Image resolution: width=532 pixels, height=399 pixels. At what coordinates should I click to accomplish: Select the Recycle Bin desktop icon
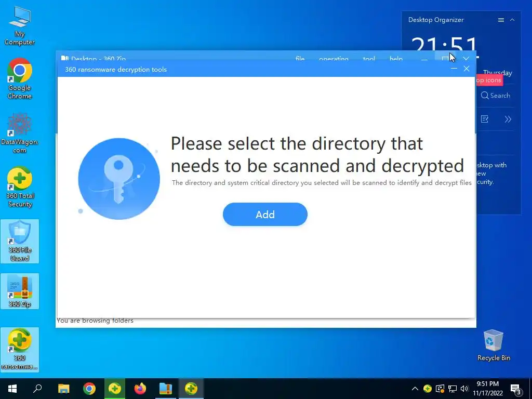(x=494, y=345)
